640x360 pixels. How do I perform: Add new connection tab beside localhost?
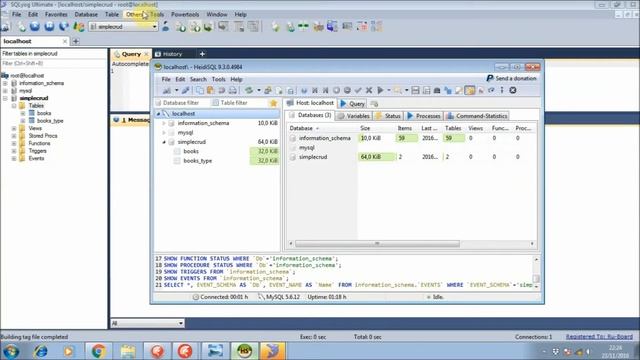76,41
